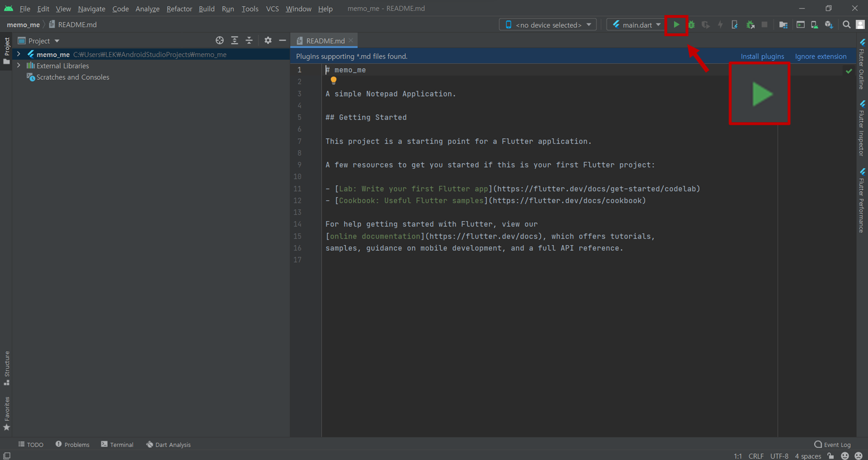Open the main.dart run configuration dropdown
Viewport: 868px width, 460px height.
pos(636,24)
